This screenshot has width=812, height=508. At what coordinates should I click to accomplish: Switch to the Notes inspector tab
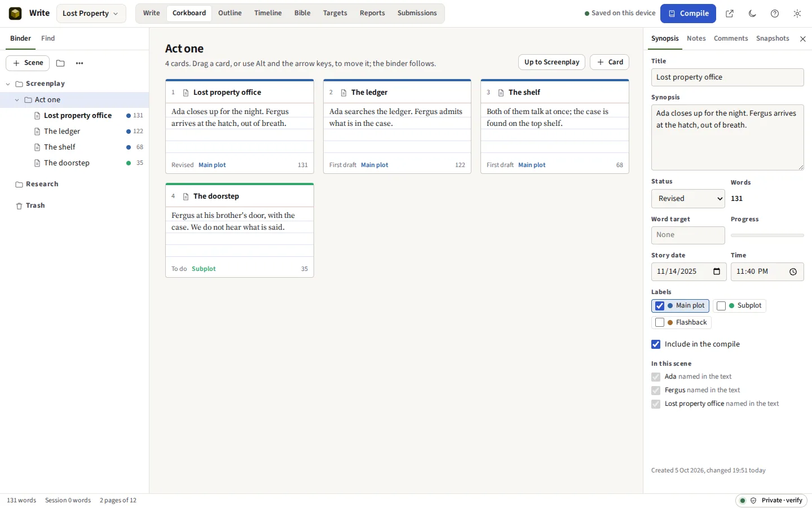[x=696, y=38]
